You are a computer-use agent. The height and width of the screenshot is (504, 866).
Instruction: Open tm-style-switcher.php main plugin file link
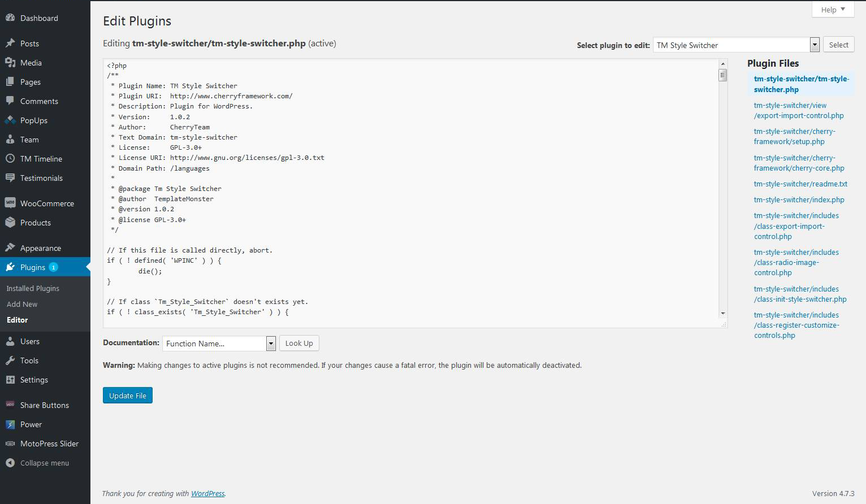[801, 84]
